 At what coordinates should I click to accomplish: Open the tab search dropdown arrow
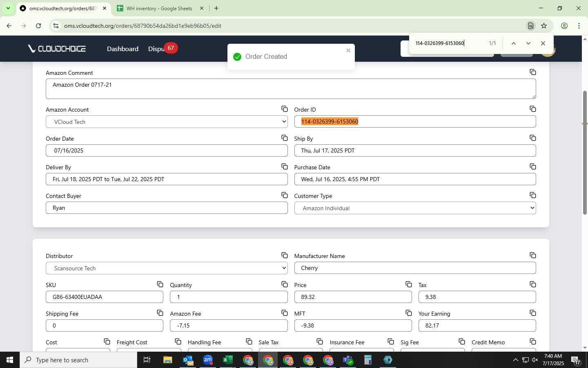[x=8, y=8]
